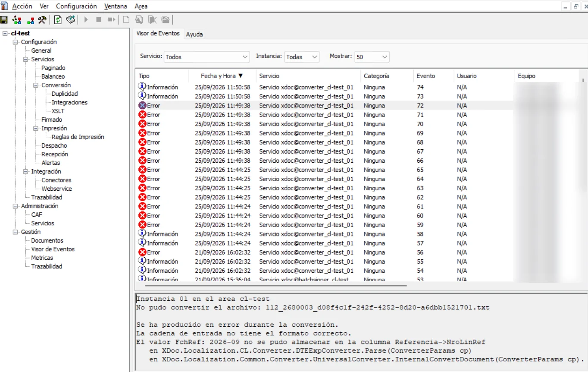The image size is (588, 372).
Task: Select Metricas tree item
Action: coord(42,258)
